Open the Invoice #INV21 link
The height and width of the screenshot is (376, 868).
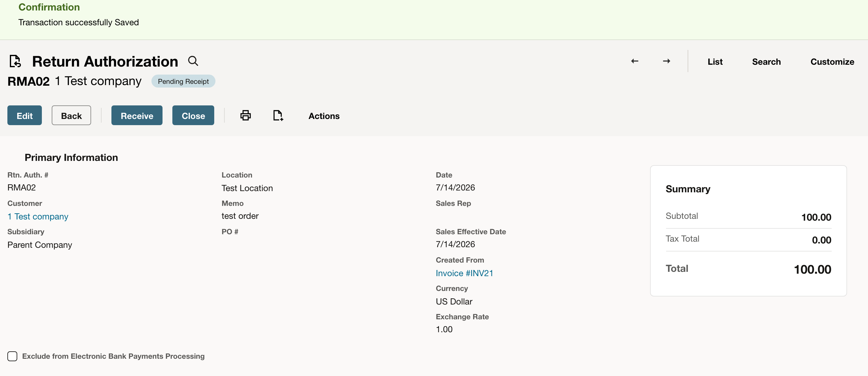point(464,273)
